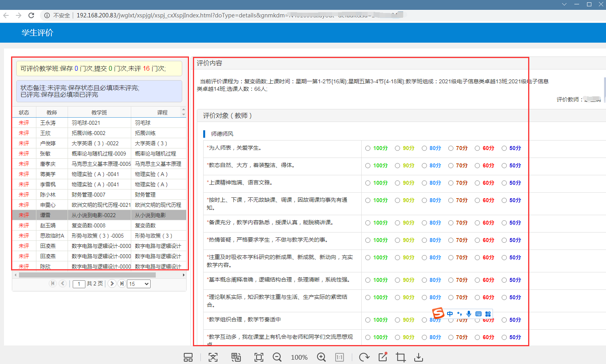Pick 80分 for 热情答疑，严格要求学生
Screen dimensions: 606x364
pyautogui.click(x=424, y=240)
